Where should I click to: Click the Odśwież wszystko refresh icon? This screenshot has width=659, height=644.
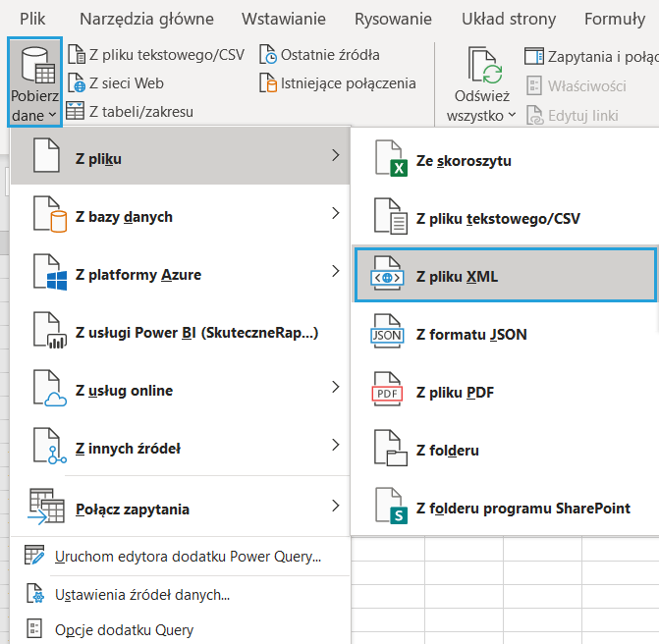[x=482, y=67]
